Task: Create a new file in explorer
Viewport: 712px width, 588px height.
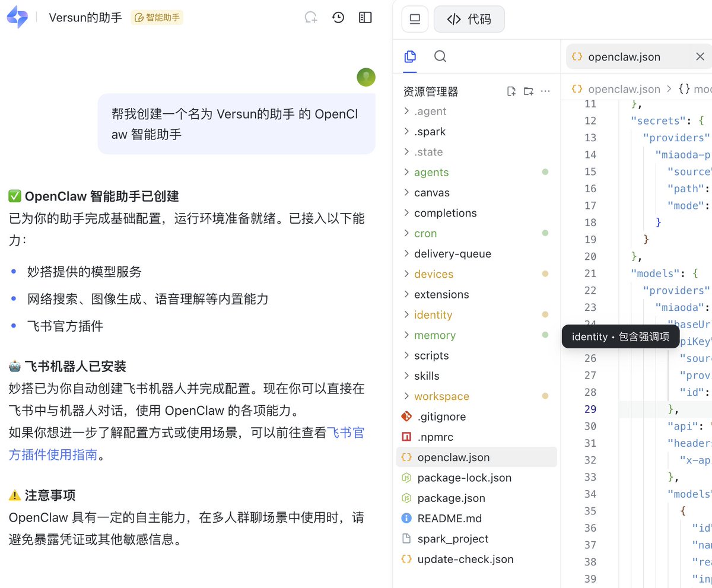Action: coord(511,91)
